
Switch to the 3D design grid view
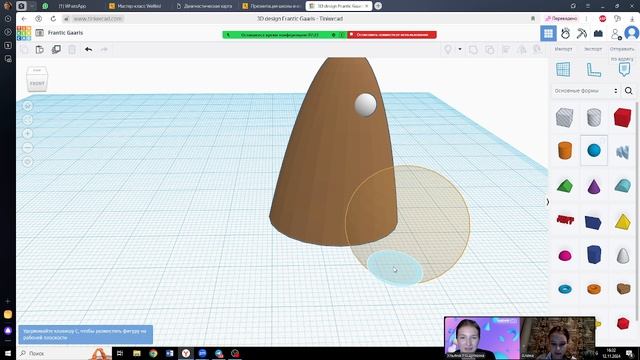click(x=548, y=33)
